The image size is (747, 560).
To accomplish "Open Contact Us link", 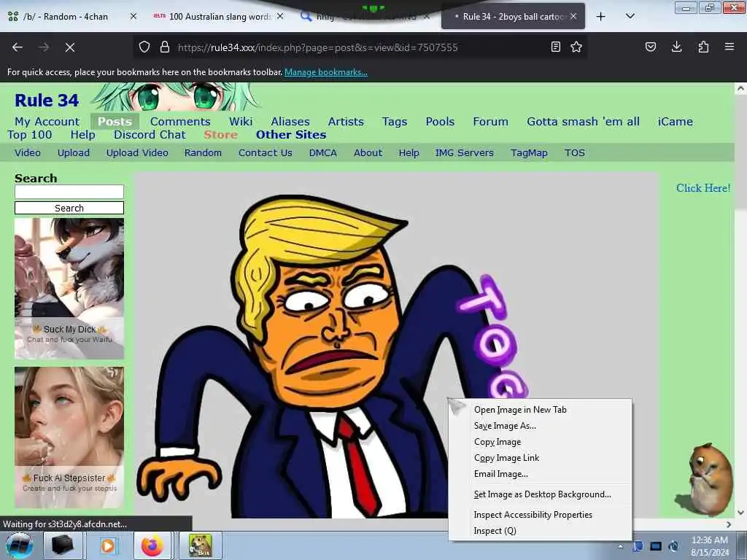I will coord(266,153).
